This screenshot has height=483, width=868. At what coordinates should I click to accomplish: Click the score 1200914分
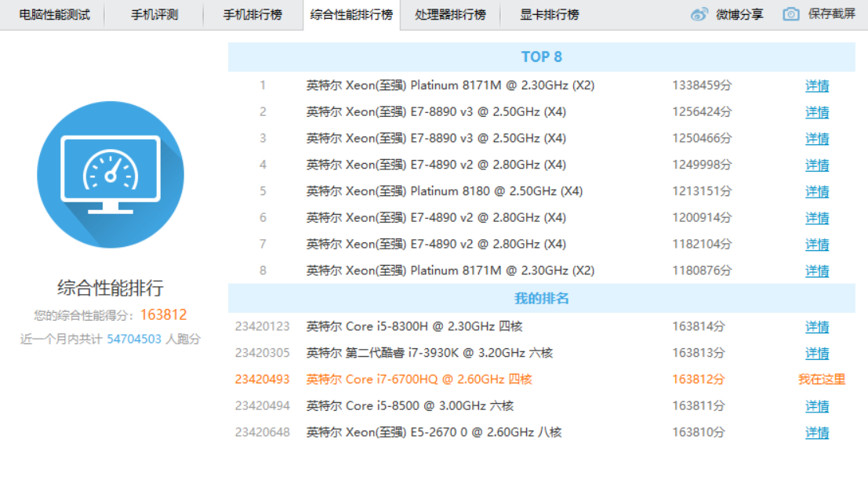point(702,217)
